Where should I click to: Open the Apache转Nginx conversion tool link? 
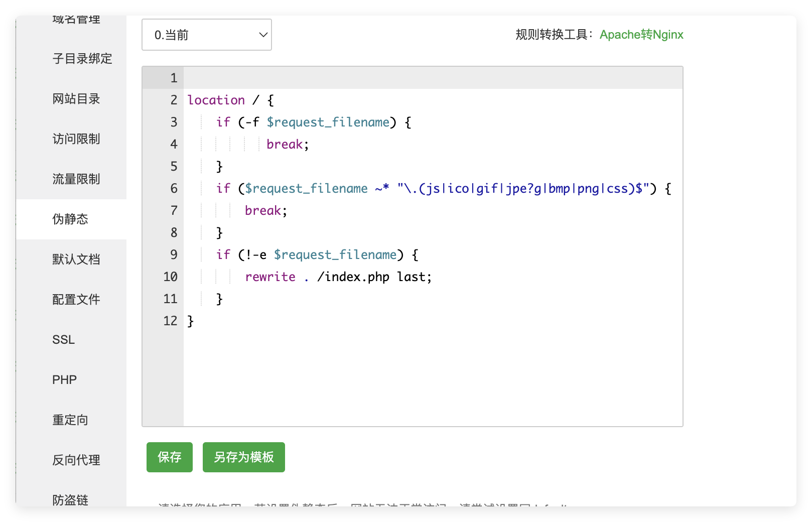click(x=641, y=35)
